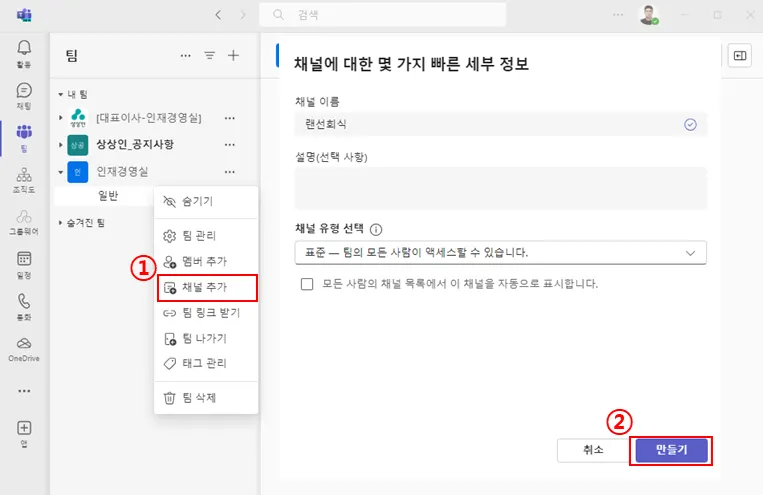Screen dimensions: 763x495
Task: Go forward with the right arrow
Action: [243, 15]
